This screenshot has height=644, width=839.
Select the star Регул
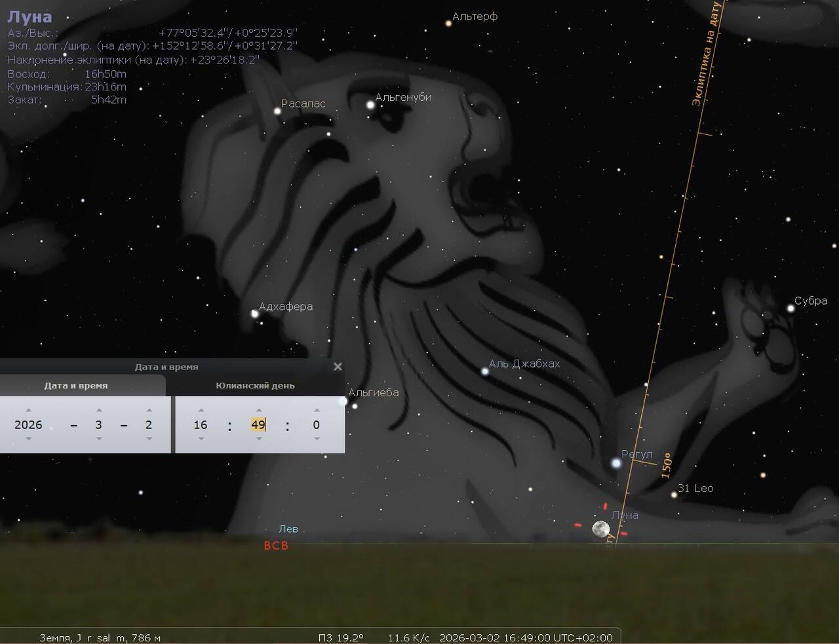click(x=616, y=463)
